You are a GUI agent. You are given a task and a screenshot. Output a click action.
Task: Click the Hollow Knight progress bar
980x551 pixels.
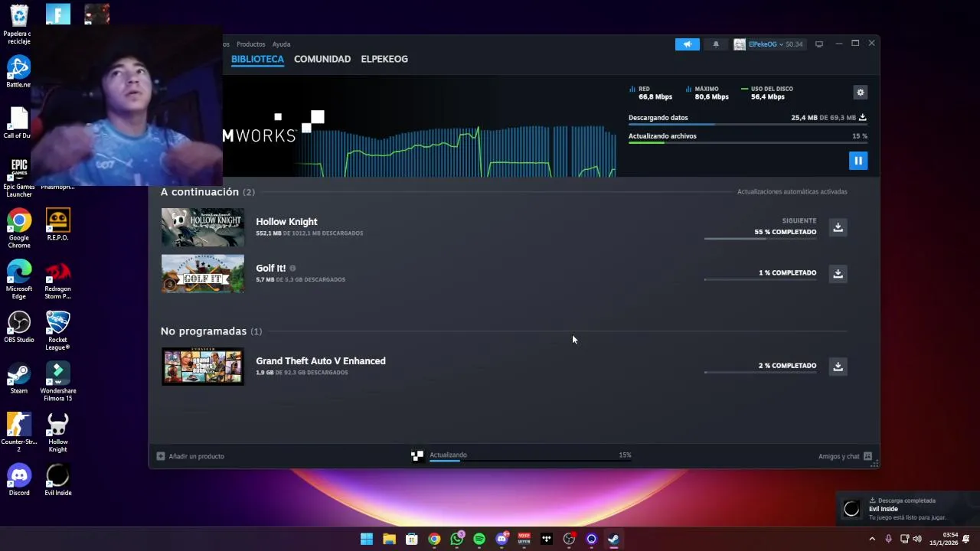(760, 239)
